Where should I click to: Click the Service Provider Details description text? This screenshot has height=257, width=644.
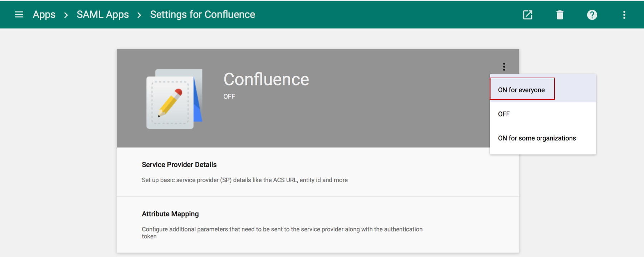(245, 180)
